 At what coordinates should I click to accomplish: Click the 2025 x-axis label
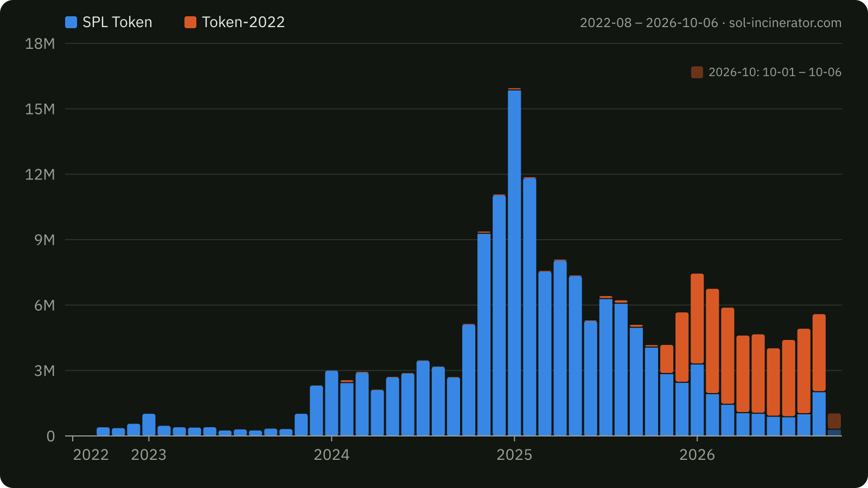point(514,454)
